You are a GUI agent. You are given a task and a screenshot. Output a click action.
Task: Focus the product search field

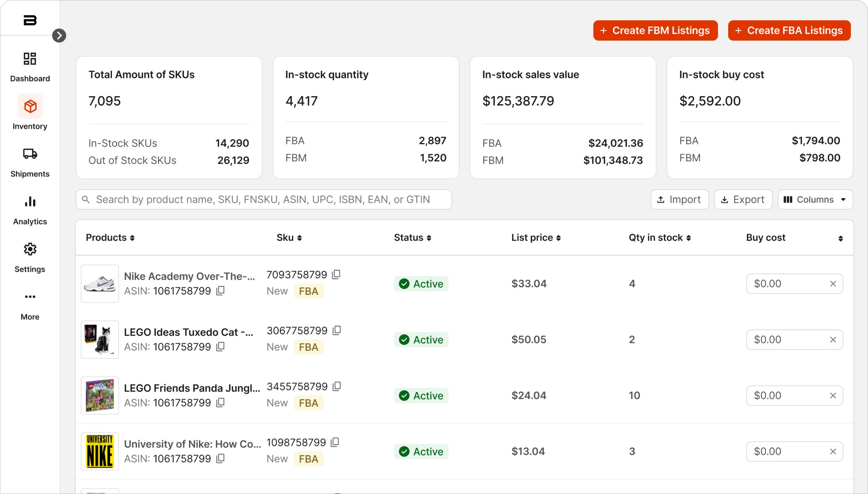pyautogui.click(x=264, y=200)
